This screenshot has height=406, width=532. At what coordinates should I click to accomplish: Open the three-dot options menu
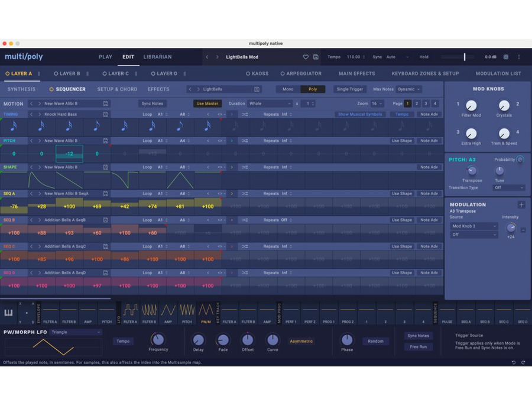[x=518, y=57]
